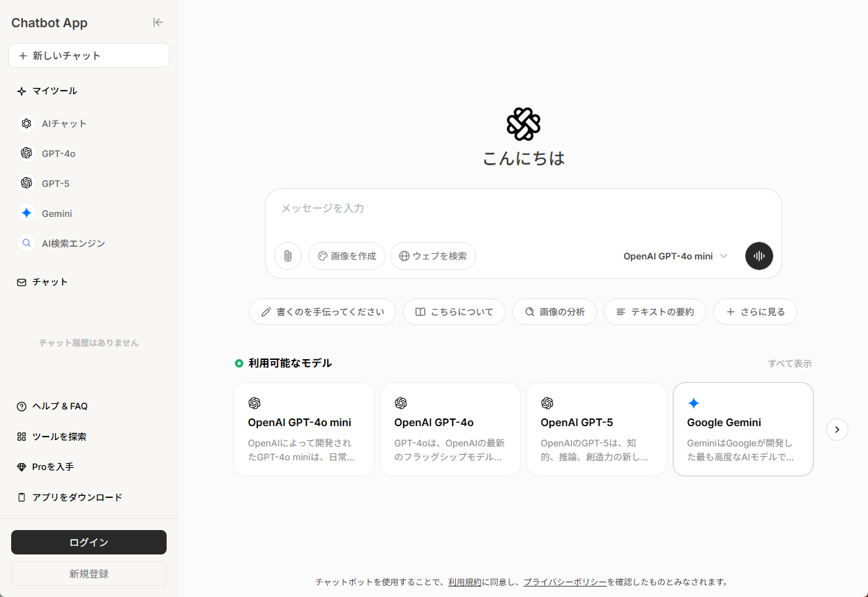Click the こちらについて suggestion chip
The width and height of the screenshot is (868, 597).
454,312
